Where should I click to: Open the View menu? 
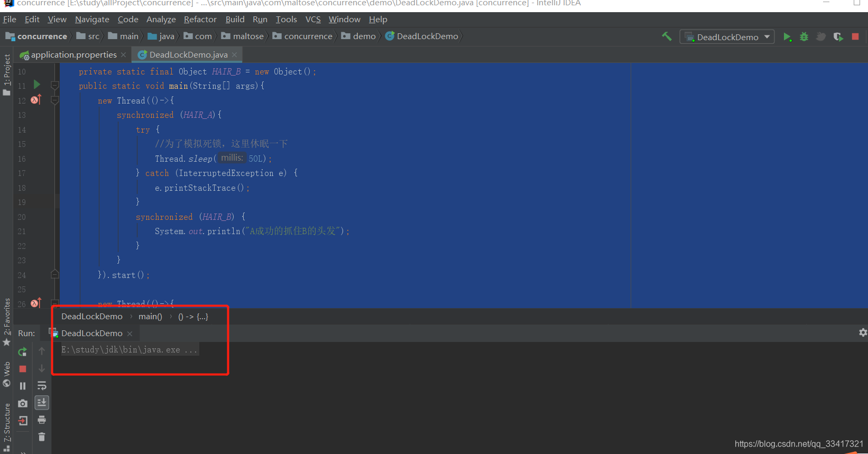(x=57, y=20)
